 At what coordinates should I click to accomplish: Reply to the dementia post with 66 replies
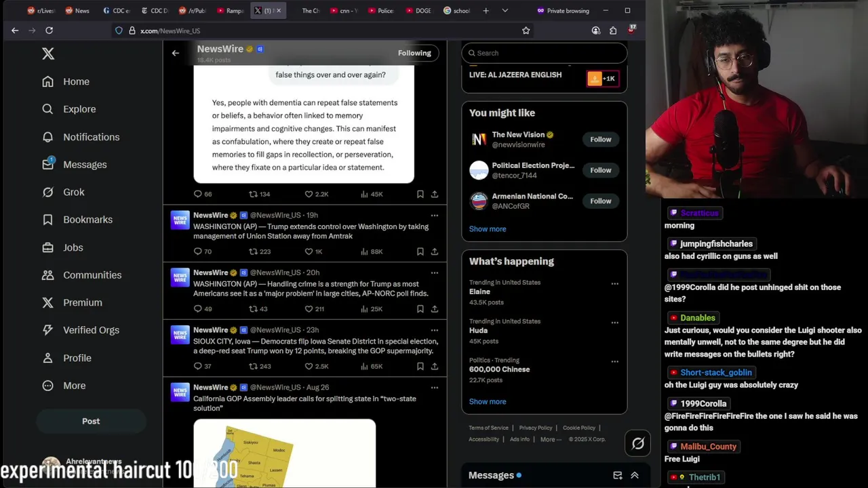(x=203, y=194)
